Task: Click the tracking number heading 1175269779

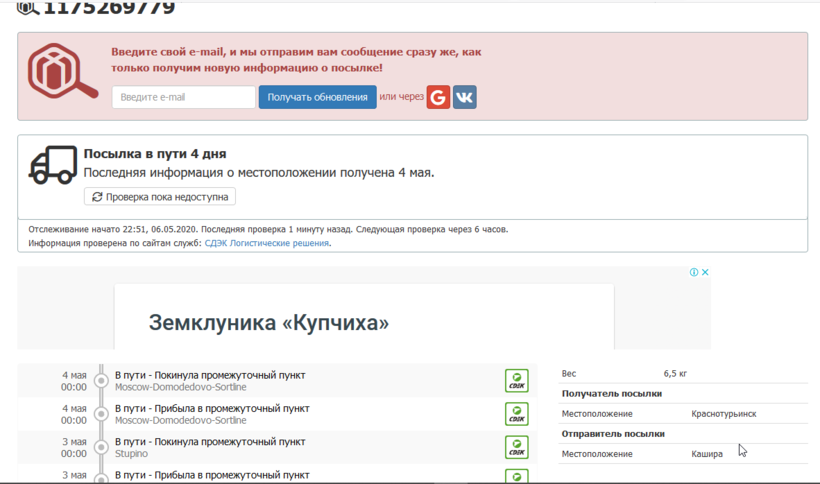Action: coord(109,9)
